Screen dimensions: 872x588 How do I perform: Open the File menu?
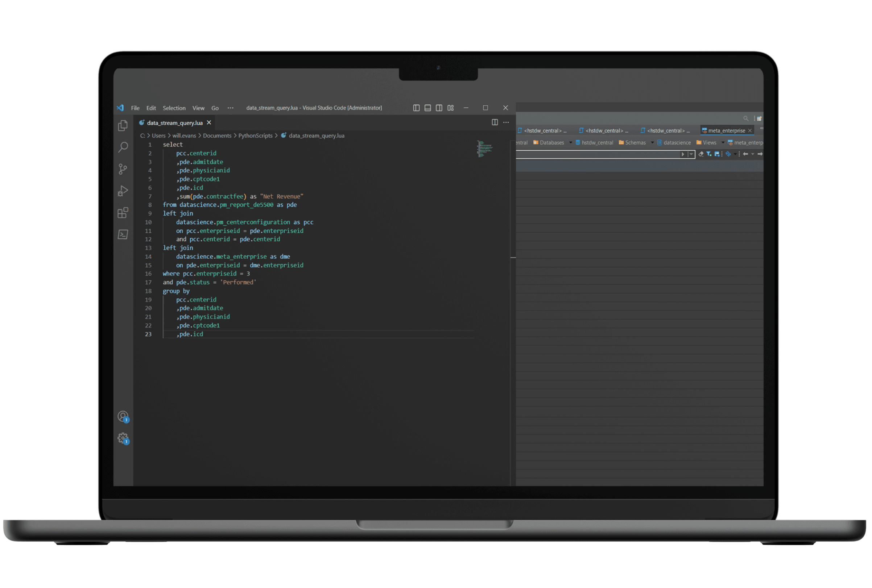135,108
